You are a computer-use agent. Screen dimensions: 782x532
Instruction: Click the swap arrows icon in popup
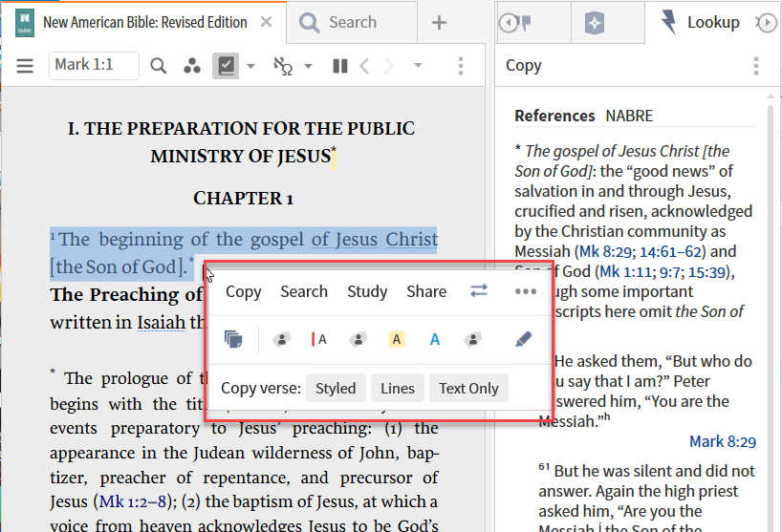point(478,291)
